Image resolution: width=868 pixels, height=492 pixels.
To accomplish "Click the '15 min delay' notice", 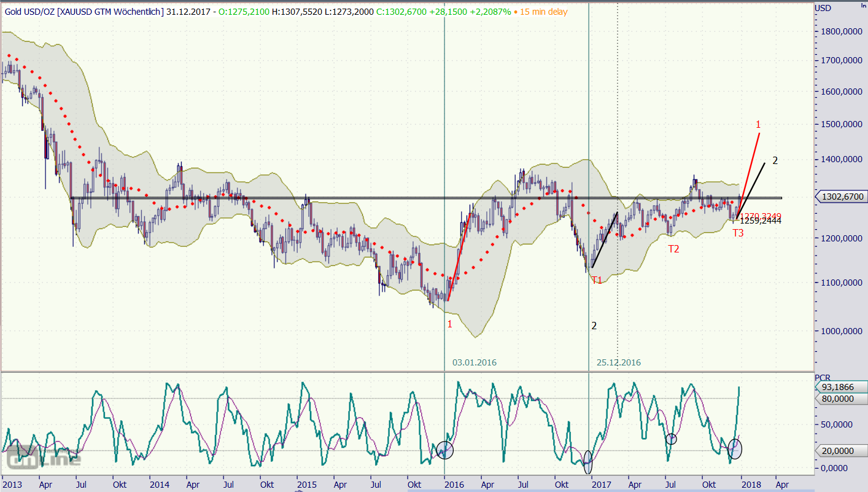I will (x=543, y=12).
